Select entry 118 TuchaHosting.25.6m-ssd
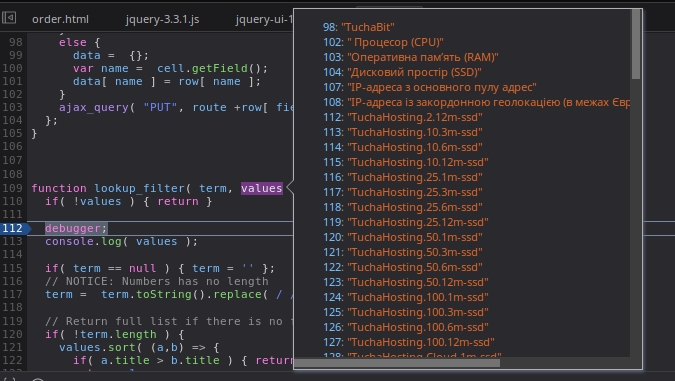 click(x=403, y=207)
